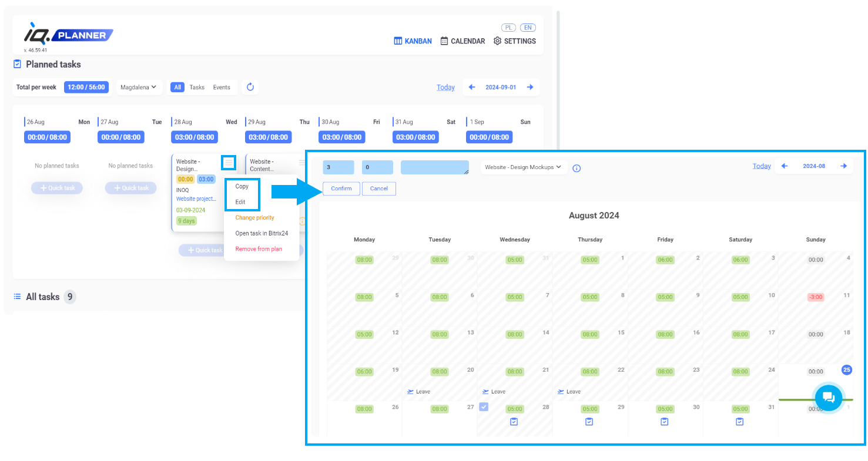Click previous month arrow beside 2024-08
868x461 pixels.
click(784, 166)
